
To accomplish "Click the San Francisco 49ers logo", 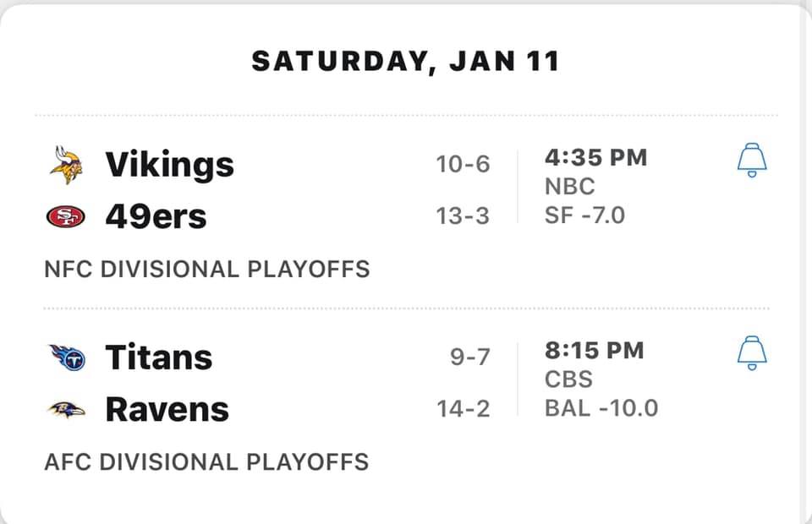I will [x=66, y=216].
